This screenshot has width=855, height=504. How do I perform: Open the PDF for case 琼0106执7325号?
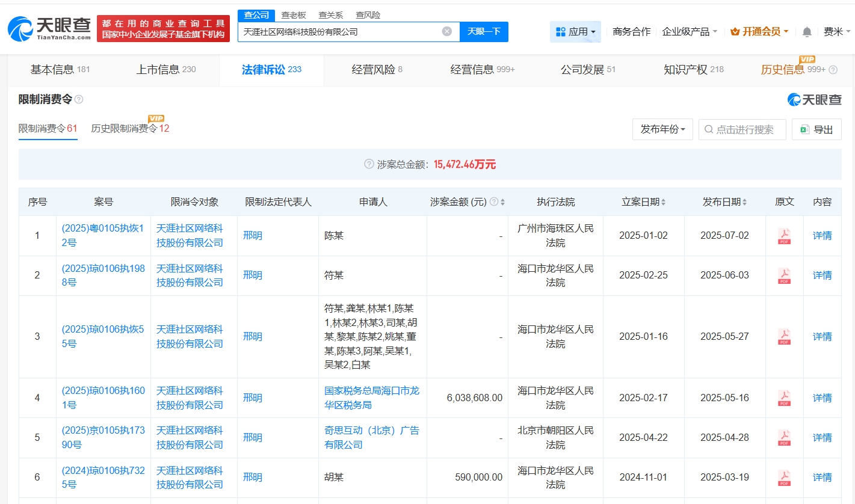pyautogui.click(x=785, y=478)
